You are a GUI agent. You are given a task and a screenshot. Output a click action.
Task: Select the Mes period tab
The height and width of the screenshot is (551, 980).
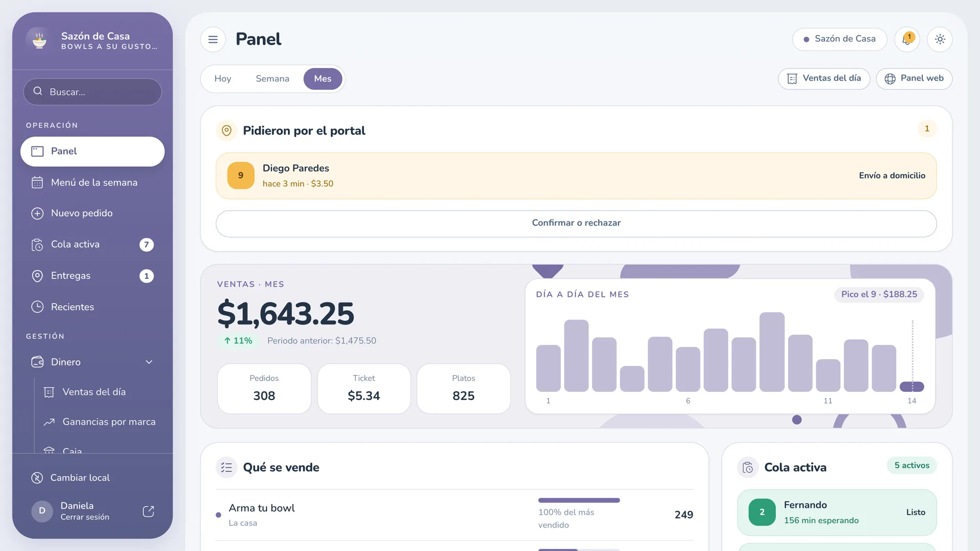click(323, 79)
